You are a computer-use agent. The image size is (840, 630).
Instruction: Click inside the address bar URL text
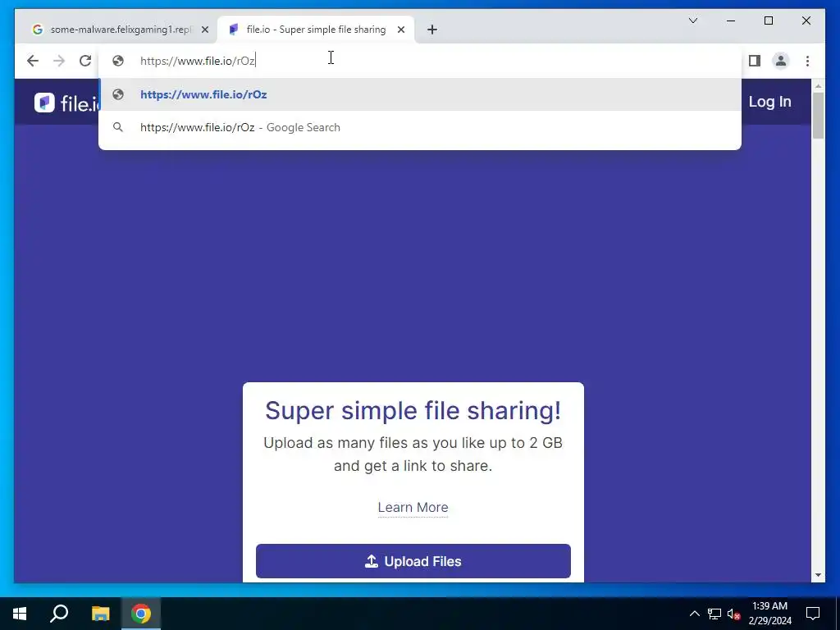click(x=198, y=61)
